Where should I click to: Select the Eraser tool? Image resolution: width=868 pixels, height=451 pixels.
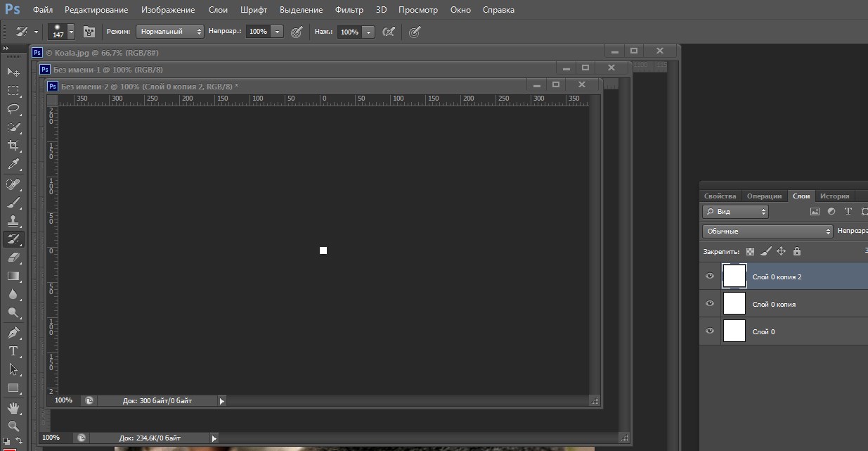click(13, 258)
